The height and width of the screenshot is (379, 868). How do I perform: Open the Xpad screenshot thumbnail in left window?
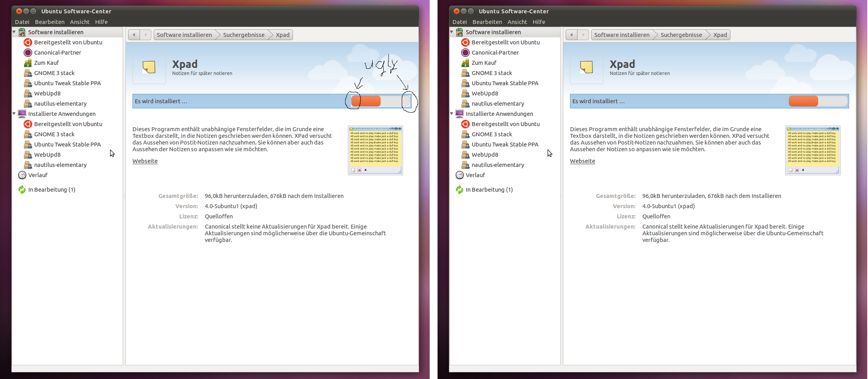click(x=375, y=150)
